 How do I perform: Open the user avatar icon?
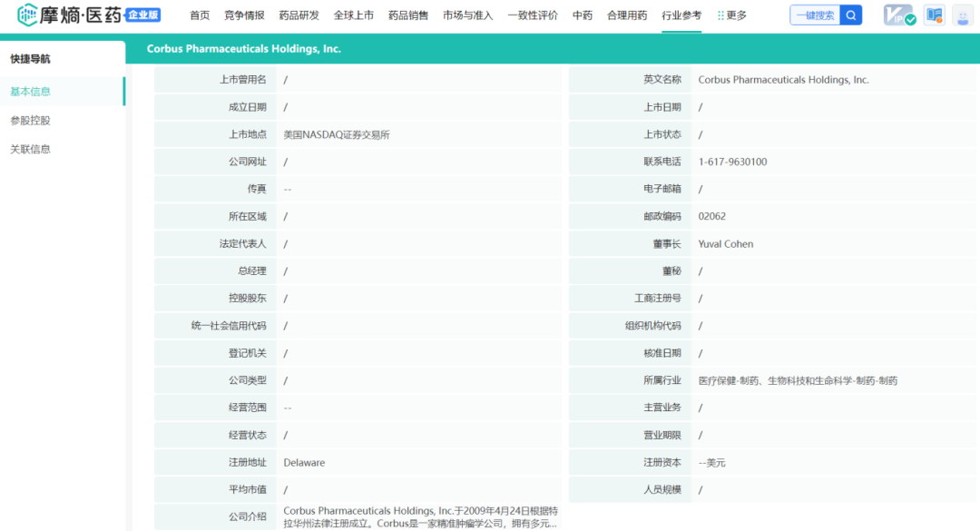click(x=963, y=15)
